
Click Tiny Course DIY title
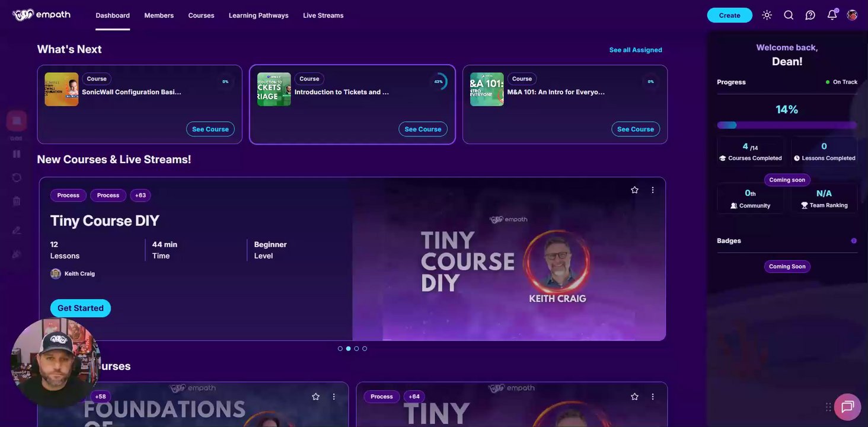pyautogui.click(x=105, y=221)
